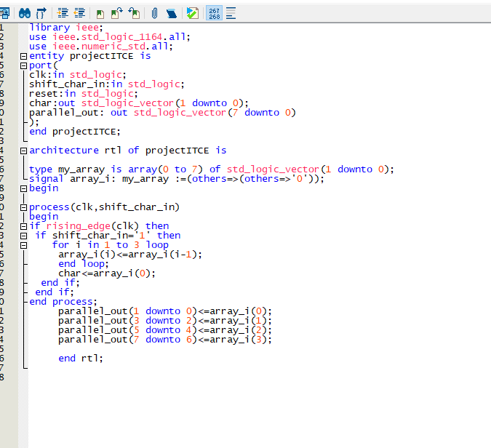Click the 'char:out std_logic_vector' port line
Screen dimensions: 491x448
(139, 103)
